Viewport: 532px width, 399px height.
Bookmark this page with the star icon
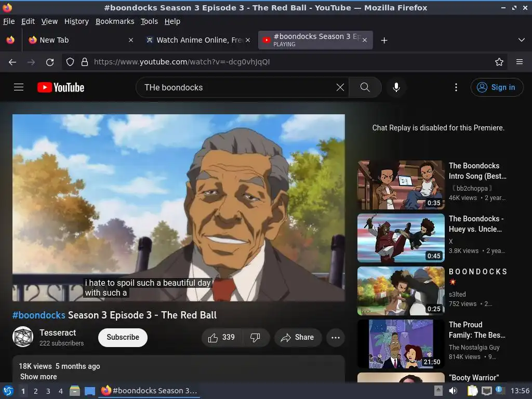click(x=499, y=62)
